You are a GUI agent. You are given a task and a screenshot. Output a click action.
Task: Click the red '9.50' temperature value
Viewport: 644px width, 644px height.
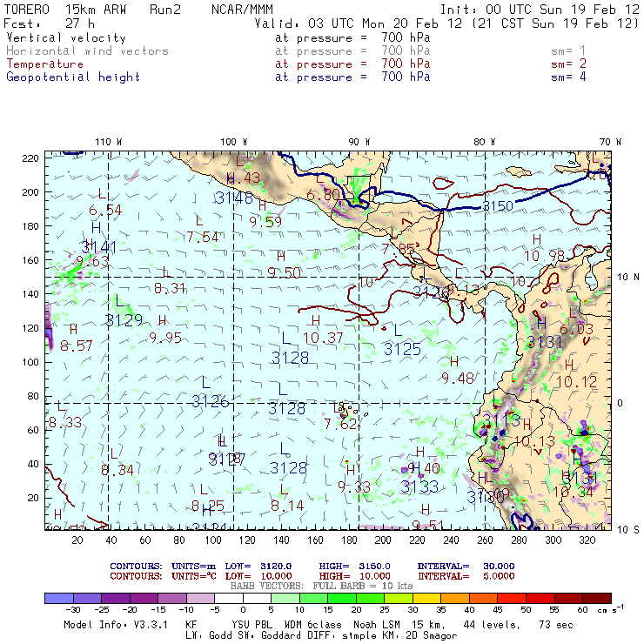285,272
